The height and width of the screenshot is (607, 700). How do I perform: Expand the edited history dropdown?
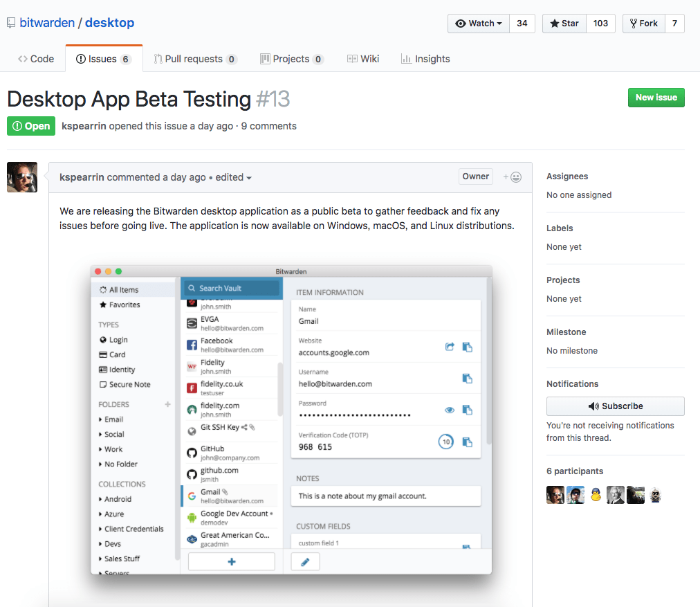pos(233,177)
